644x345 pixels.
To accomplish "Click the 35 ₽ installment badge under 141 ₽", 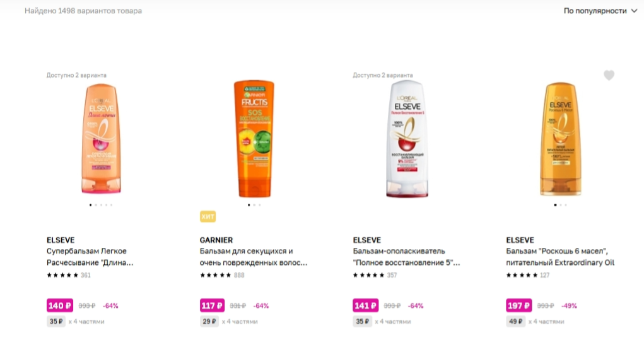I will [362, 321].
